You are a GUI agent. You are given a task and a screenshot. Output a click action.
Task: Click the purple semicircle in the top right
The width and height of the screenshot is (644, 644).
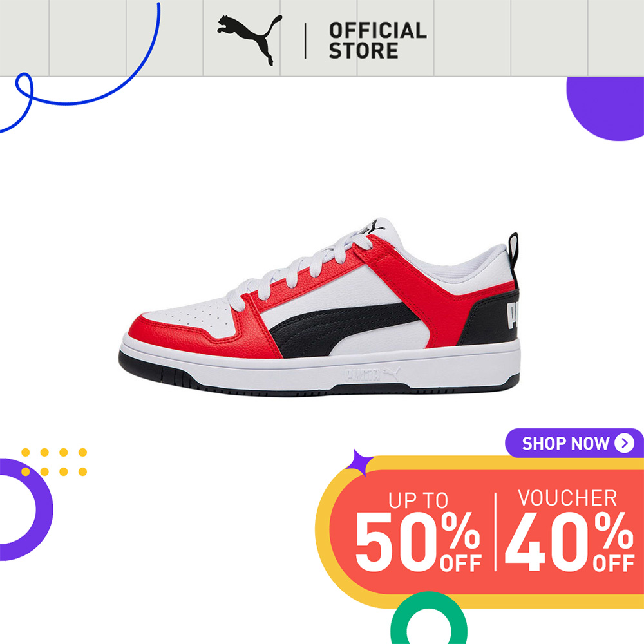(x=605, y=108)
